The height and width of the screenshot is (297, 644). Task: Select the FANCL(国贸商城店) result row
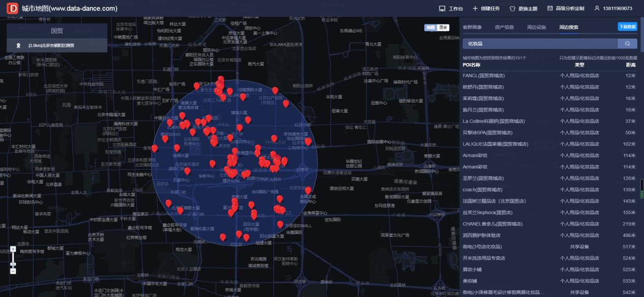tap(549, 75)
